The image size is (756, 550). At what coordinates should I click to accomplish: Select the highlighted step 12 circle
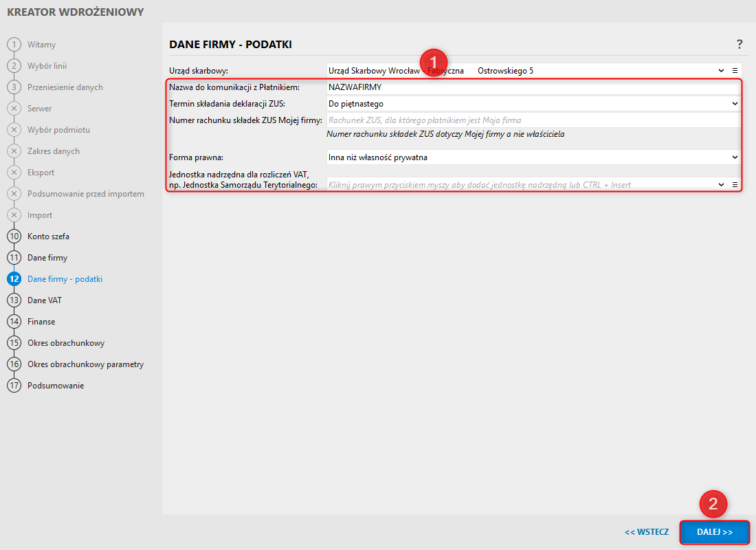tap(14, 279)
